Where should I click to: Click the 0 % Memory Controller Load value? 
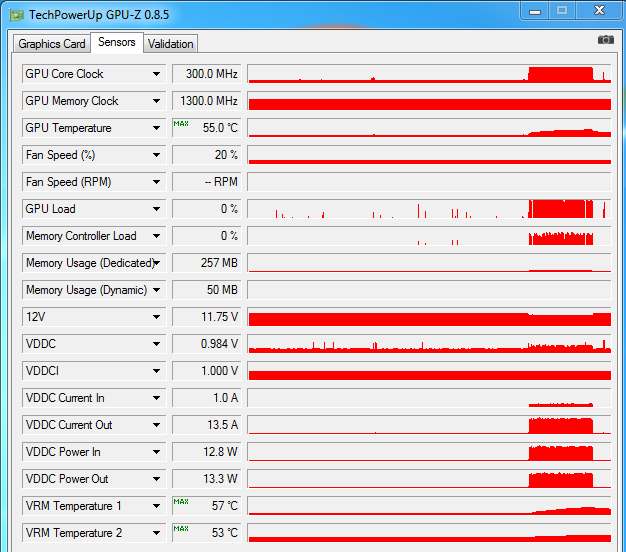click(207, 236)
